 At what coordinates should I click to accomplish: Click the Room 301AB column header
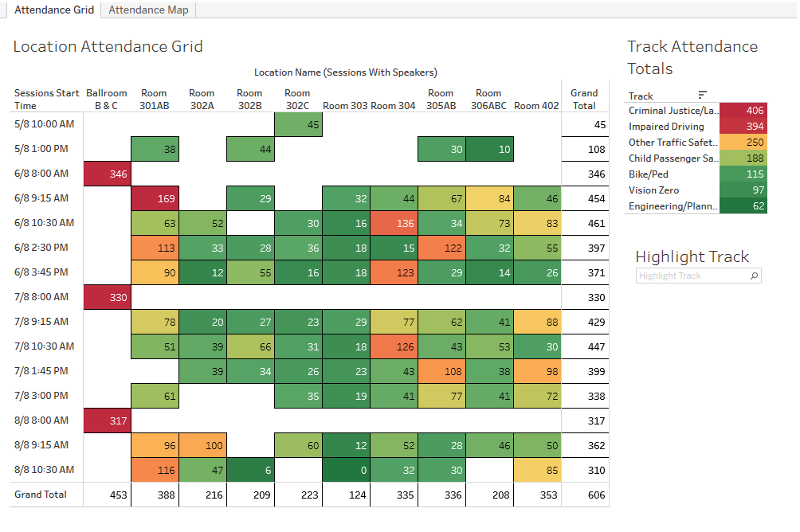click(155, 100)
